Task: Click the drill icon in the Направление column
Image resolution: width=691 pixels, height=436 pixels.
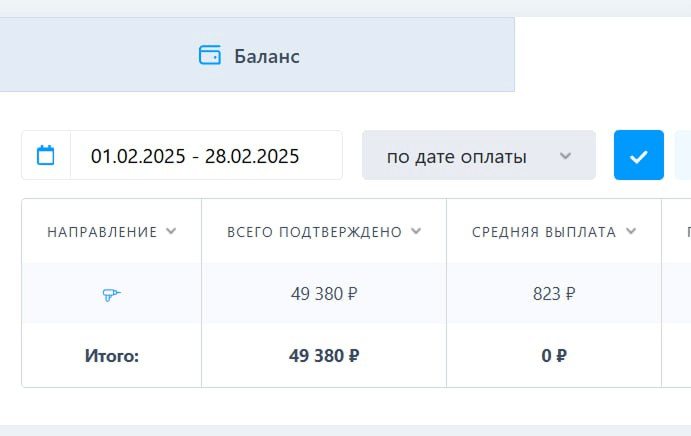Action: [x=111, y=294]
